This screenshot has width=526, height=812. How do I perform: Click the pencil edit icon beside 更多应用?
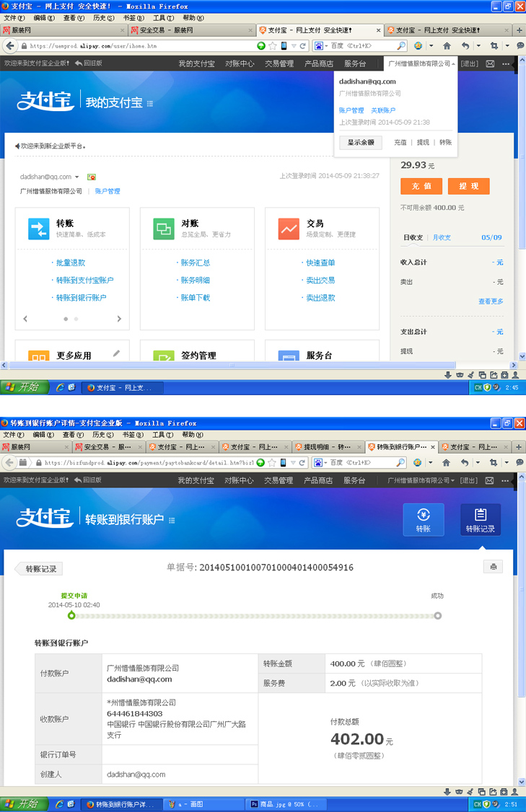[116, 353]
